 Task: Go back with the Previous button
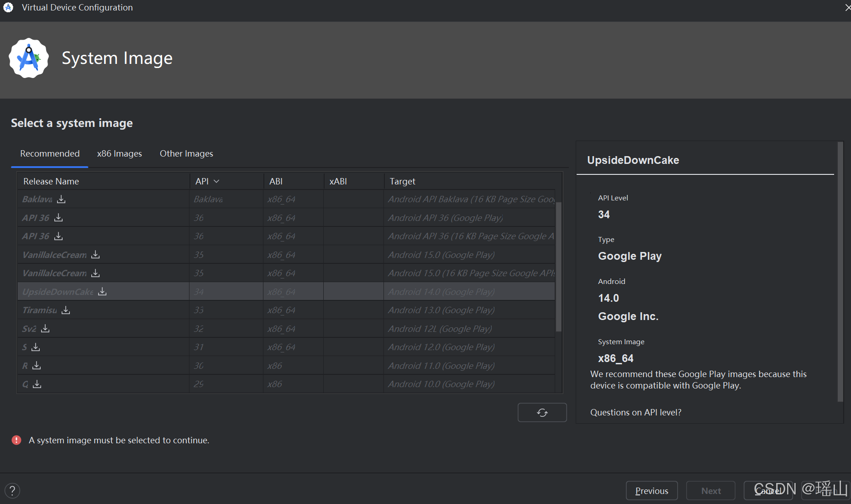coord(651,491)
